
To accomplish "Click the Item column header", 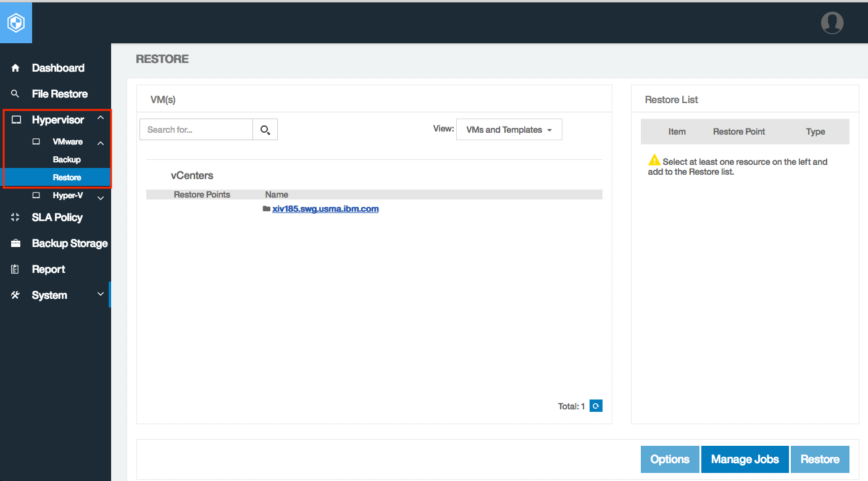I will pyautogui.click(x=677, y=132).
